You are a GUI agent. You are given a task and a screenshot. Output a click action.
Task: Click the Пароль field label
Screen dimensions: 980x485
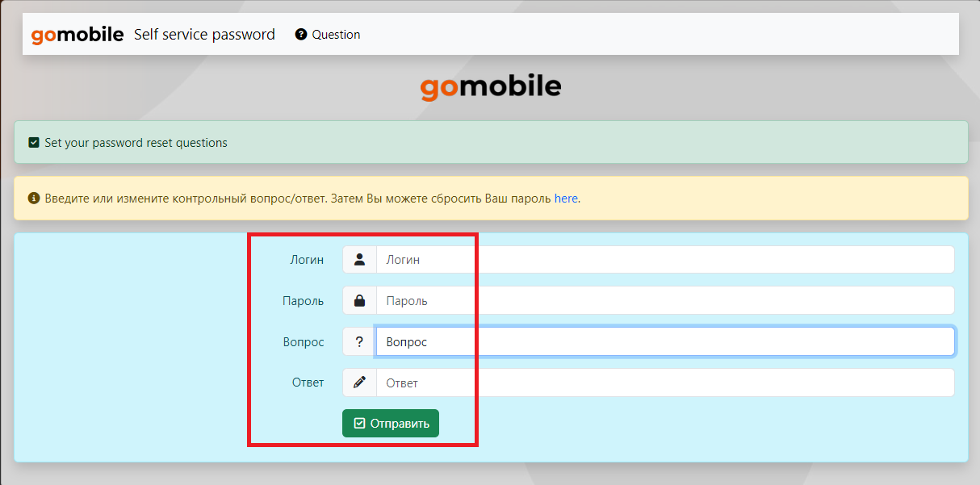[x=303, y=301]
